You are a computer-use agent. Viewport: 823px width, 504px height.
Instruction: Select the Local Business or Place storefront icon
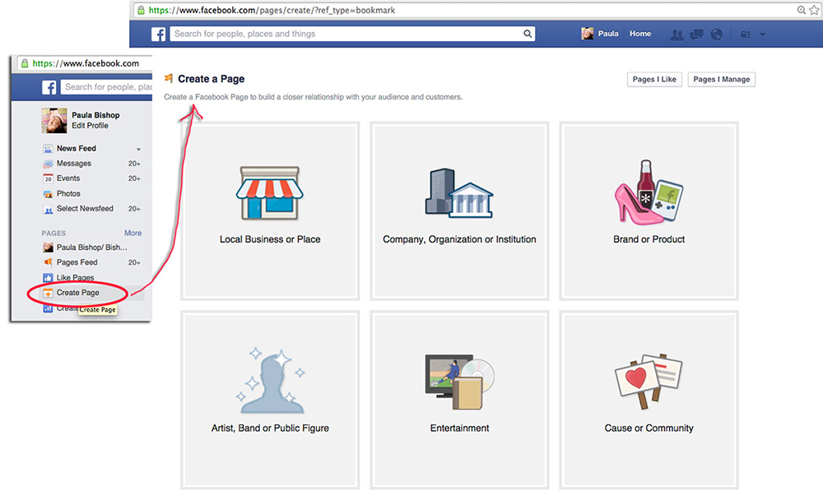[270, 192]
